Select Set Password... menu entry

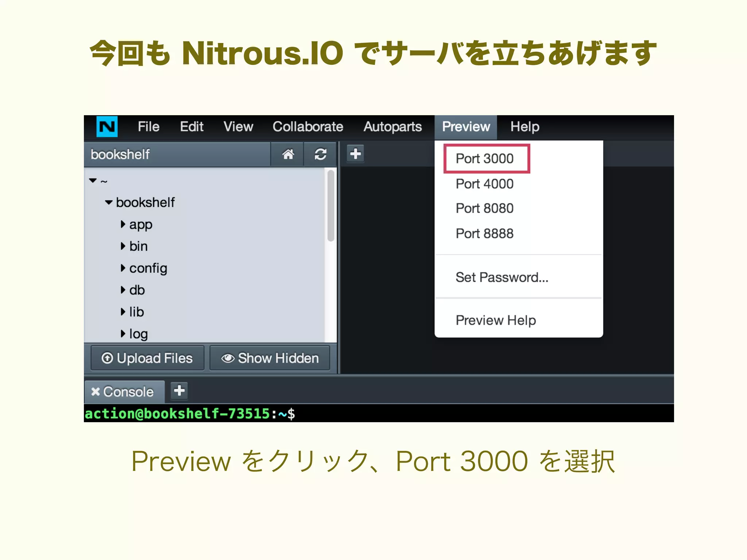point(502,277)
